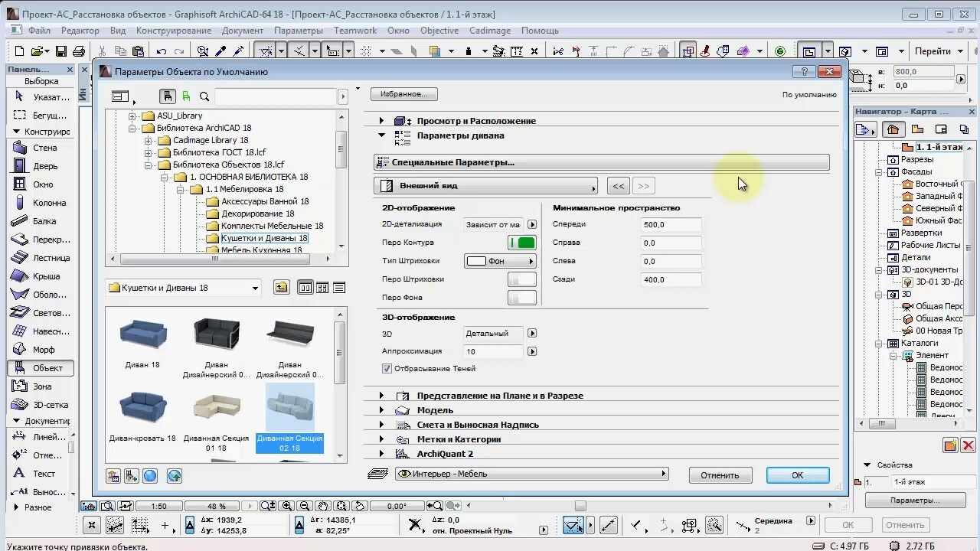Screen dimensions: 980x551
Task: Select the Stair tool (Лестница)
Action: tap(41, 258)
